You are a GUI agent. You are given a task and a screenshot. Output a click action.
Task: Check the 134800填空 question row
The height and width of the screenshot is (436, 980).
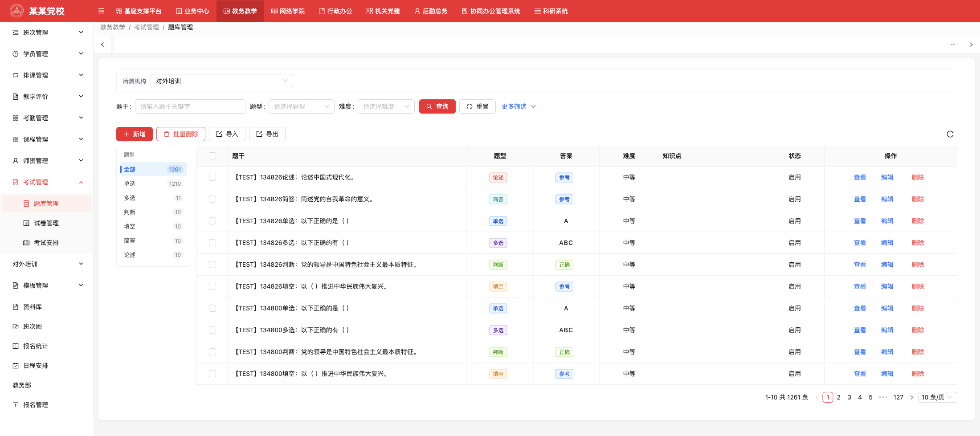[212, 374]
